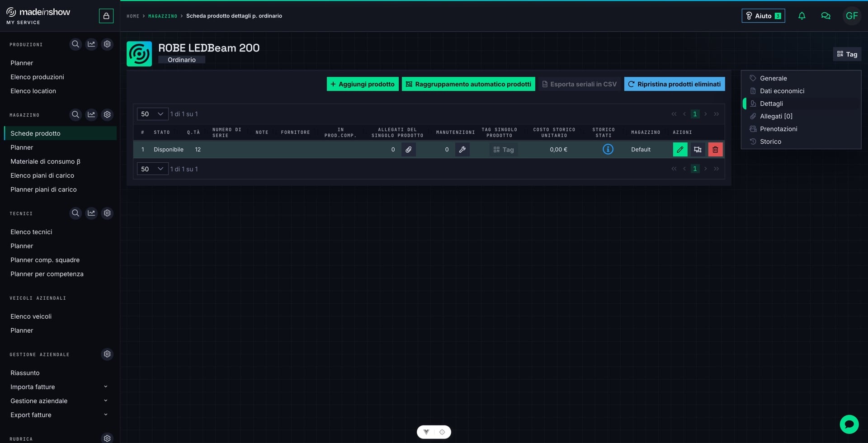Open the top rows-per-page 50 dropdown
Image resolution: width=868 pixels, height=443 pixels.
click(152, 114)
